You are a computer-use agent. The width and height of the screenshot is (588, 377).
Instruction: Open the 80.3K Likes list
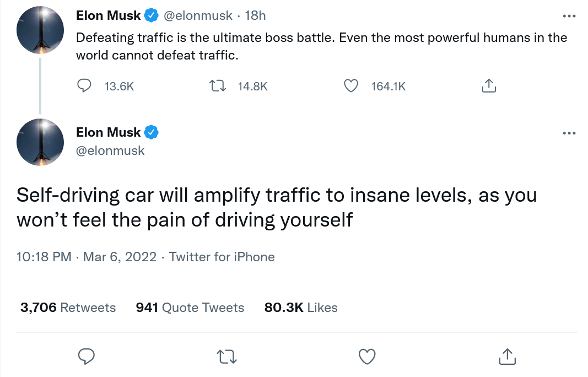(301, 308)
